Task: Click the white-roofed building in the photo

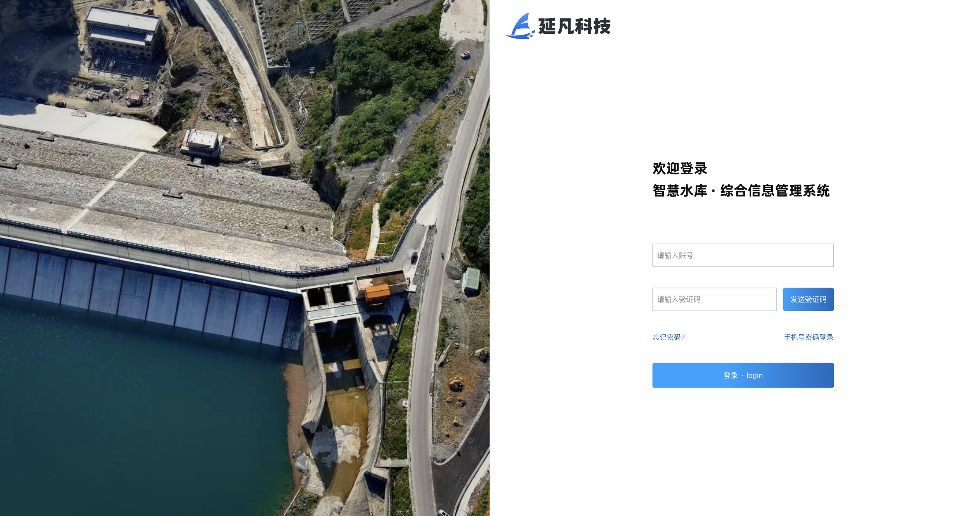Action: coord(124,32)
